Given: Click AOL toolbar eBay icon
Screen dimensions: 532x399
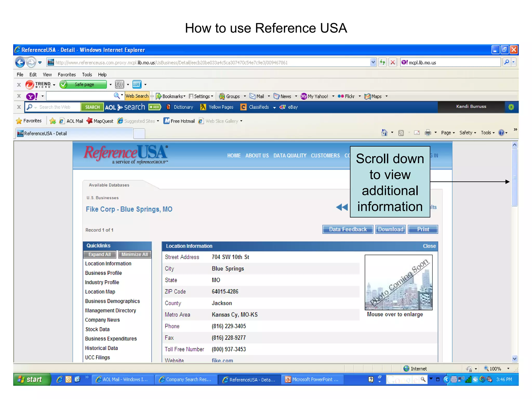Looking at the screenshot, I should pyautogui.click(x=283, y=107).
